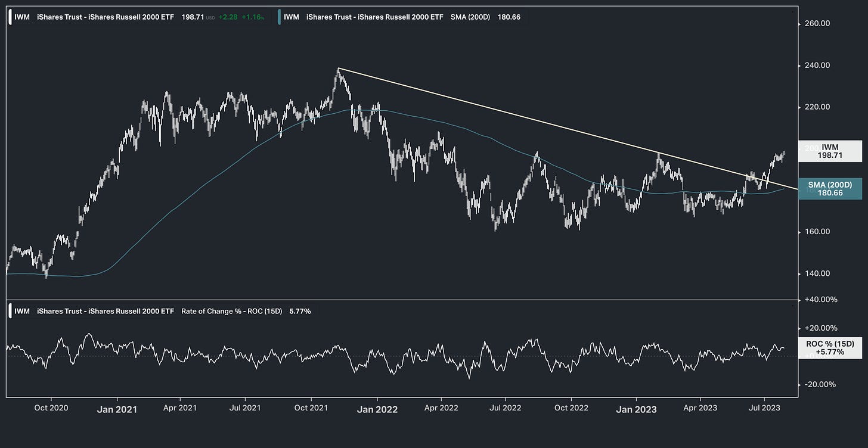The width and height of the screenshot is (868, 448).
Task: Click the SMA (200D) 180.66 axis tag
Action: [x=829, y=189]
